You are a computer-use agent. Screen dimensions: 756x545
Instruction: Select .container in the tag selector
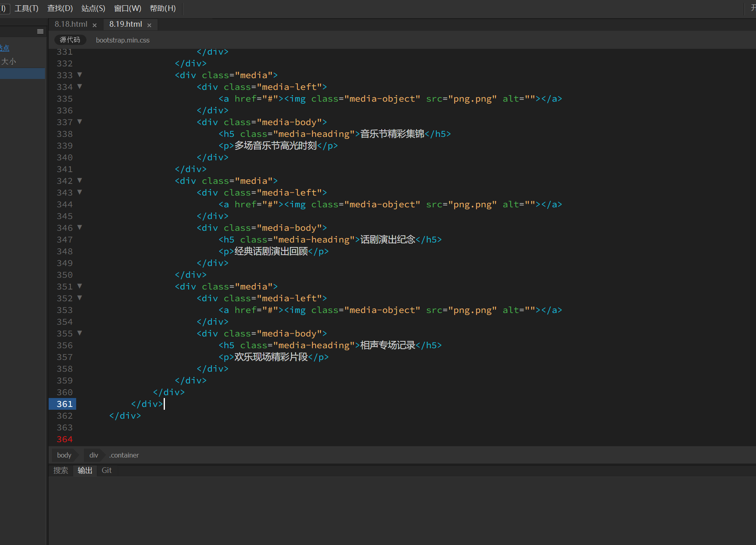[124, 455]
